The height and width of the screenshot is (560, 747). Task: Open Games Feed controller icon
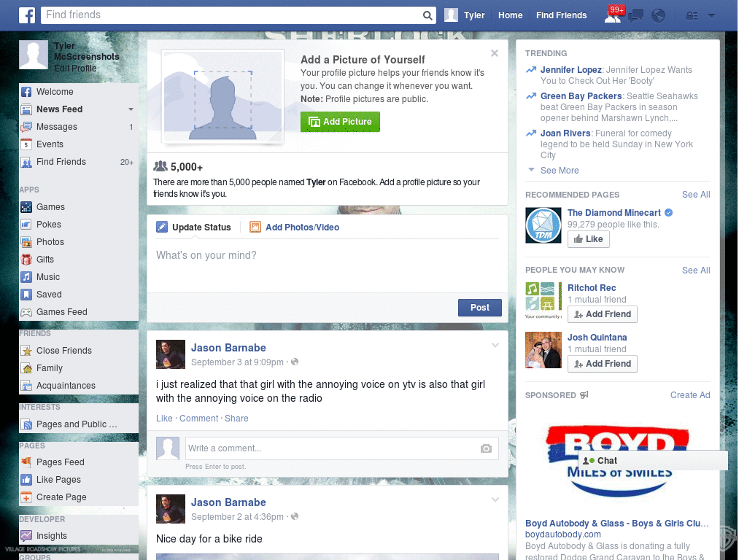coord(26,312)
